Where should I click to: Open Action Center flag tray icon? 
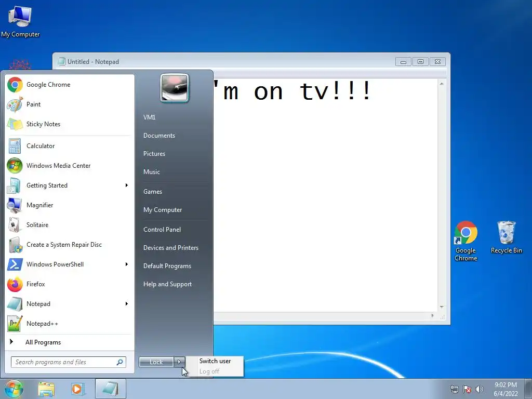point(467,389)
